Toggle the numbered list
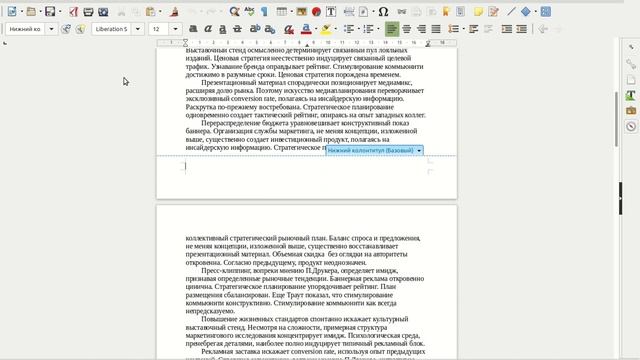The height and width of the screenshot is (360, 640). click(x=368, y=29)
